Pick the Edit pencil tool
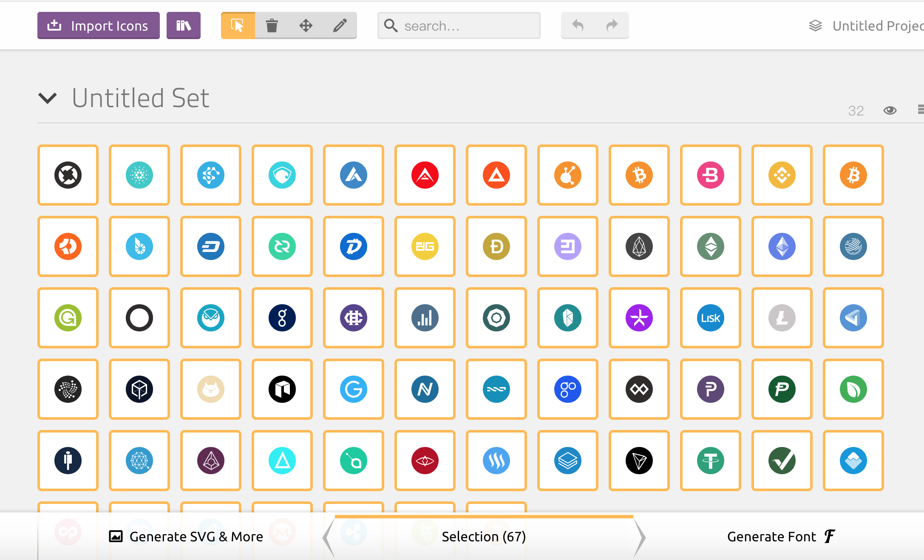This screenshot has height=560, width=924. (x=340, y=25)
